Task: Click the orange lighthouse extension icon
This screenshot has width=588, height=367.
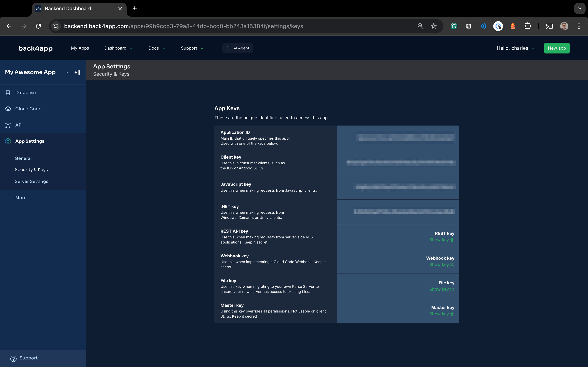Action: click(x=513, y=26)
